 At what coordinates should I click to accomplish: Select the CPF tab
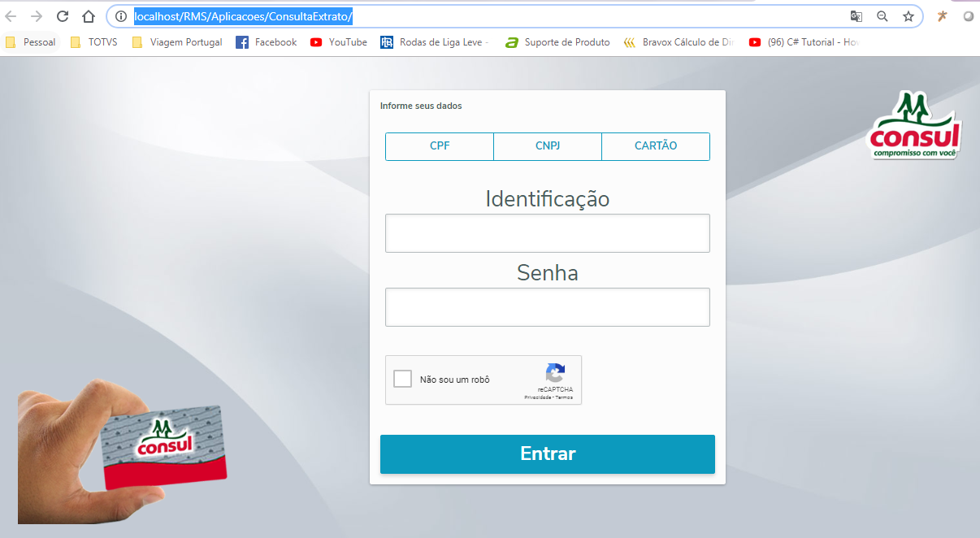(440, 146)
